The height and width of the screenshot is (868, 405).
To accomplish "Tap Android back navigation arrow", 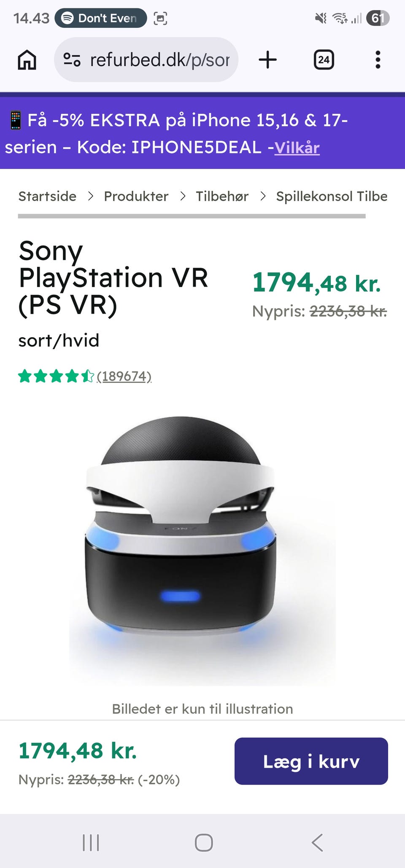I will [x=317, y=843].
